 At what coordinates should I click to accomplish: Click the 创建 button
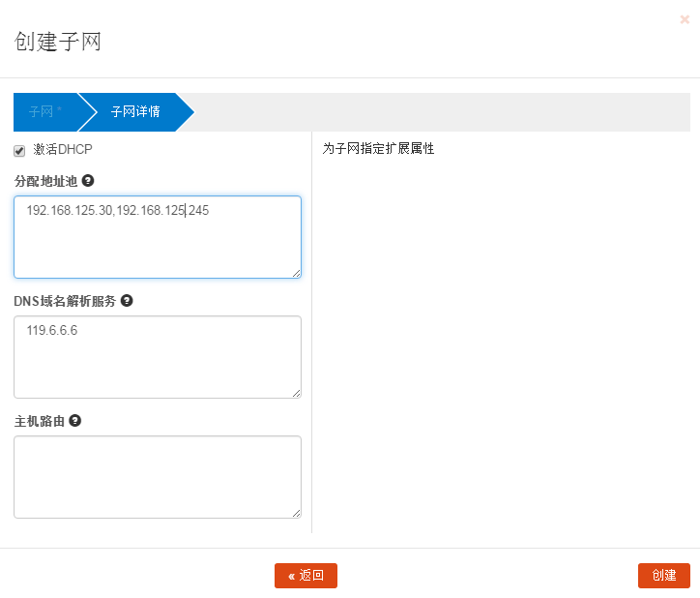[x=663, y=576]
